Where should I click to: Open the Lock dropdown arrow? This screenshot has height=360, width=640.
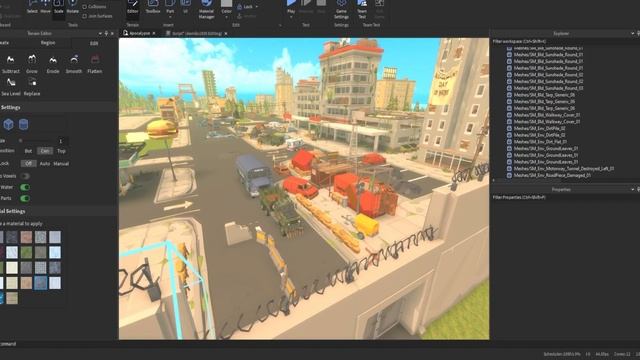click(256, 7)
